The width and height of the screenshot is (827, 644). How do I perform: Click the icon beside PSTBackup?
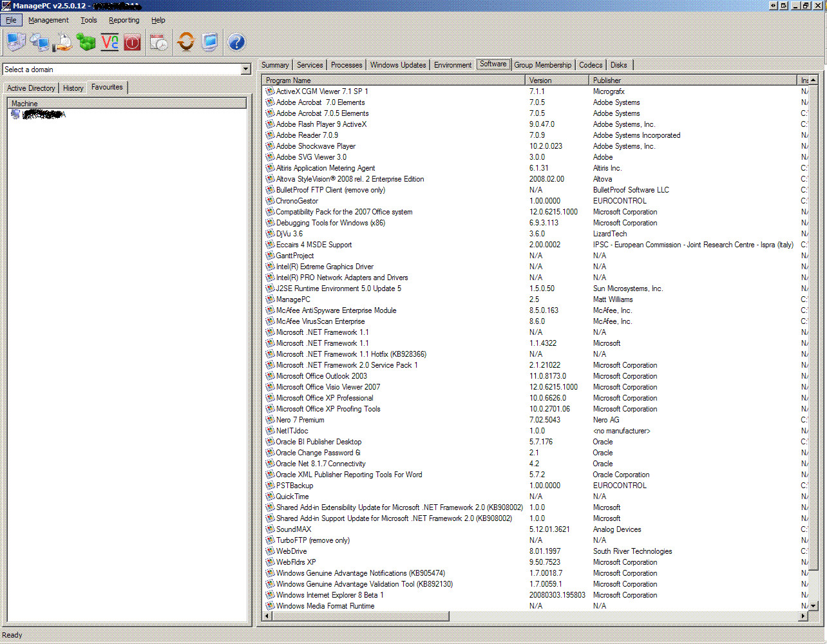coord(271,486)
